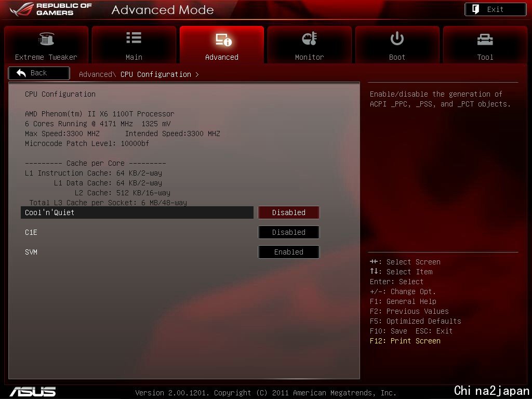Click the Version 2.00.1201 copyright text
Screen dimensions: 532x399
tap(265, 393)
